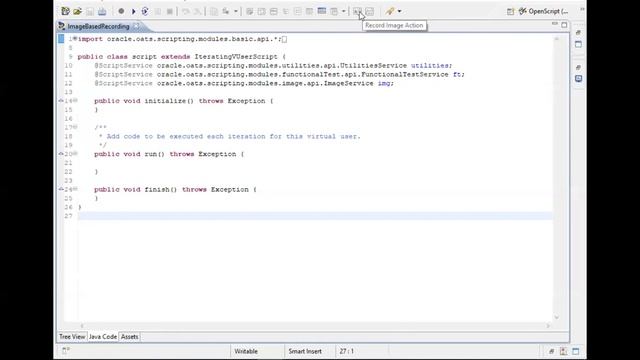Click the window-shaped view icon under the top Restore icon
The height and width of the screenshot is (360, 640).
[x=578, y=44]
